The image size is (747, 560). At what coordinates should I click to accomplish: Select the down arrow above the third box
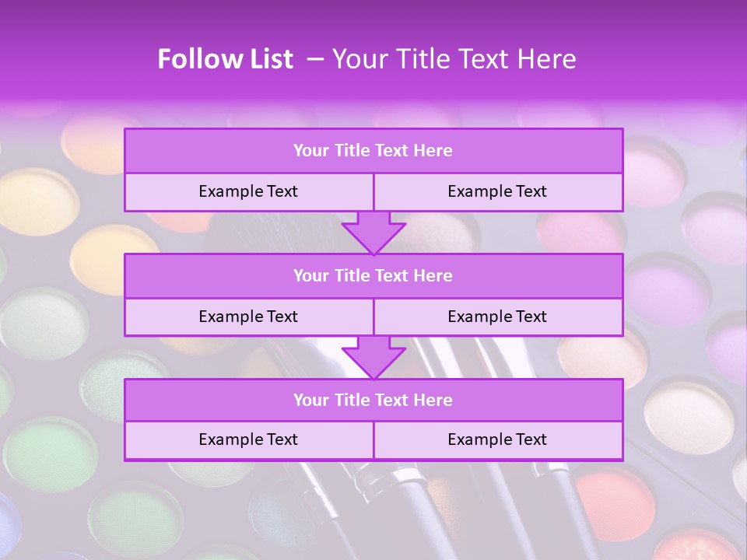click(373, 358)
